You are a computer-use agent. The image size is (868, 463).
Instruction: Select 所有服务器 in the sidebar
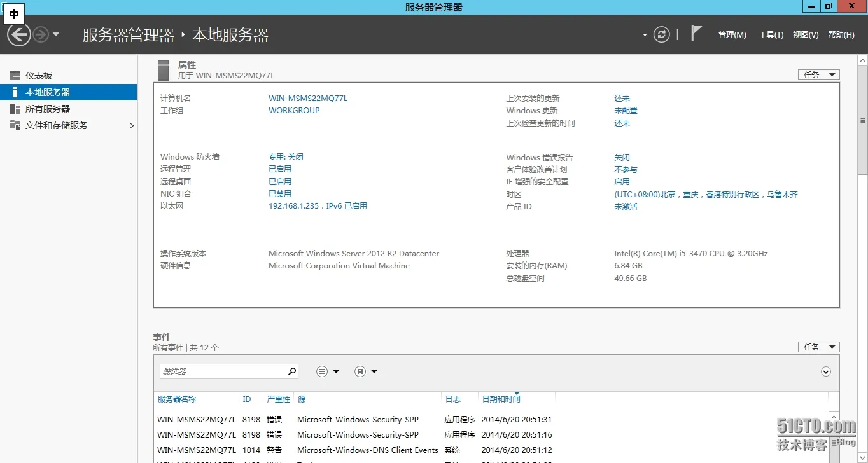[69, 109]
